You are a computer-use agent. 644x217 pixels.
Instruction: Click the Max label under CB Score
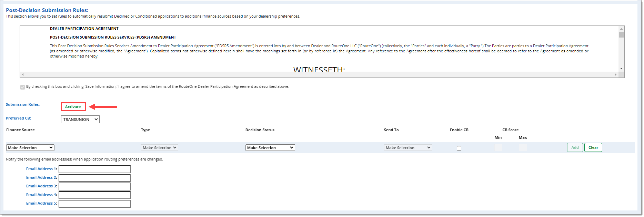(x=523, y=137)
